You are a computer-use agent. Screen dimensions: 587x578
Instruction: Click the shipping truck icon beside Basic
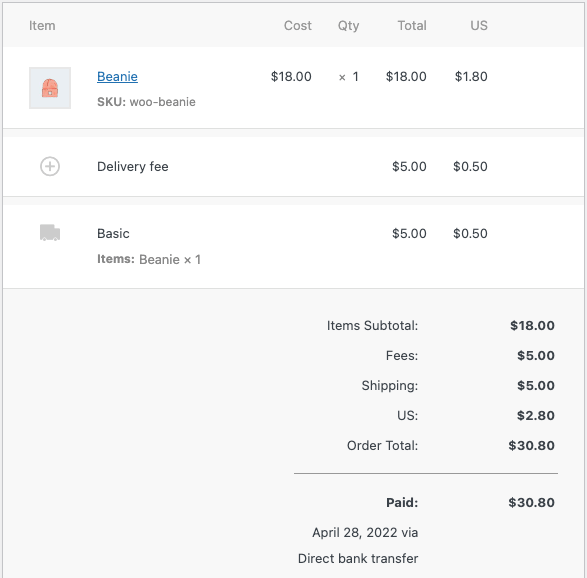click(50, 232)
